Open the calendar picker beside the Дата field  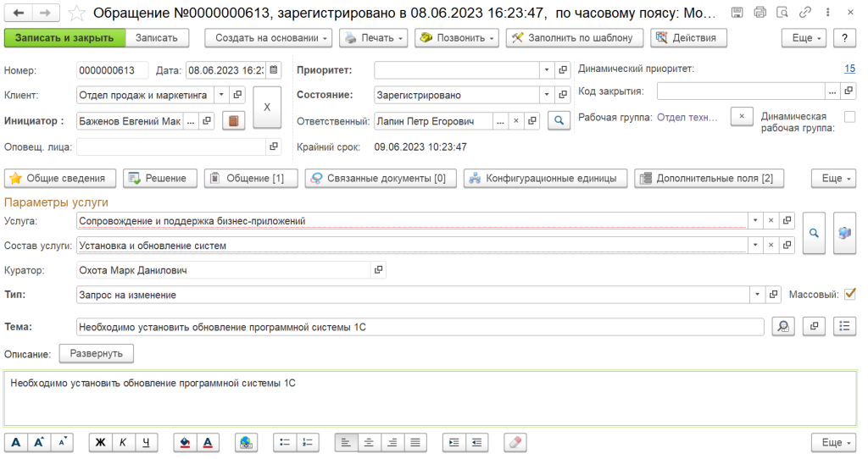pos(275,70)
